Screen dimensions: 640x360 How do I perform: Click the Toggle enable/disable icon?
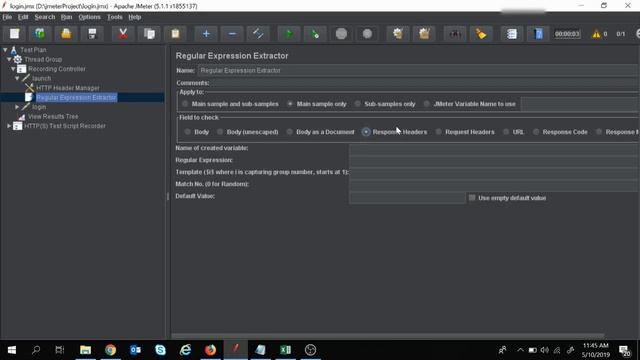click(x=258, y=34)
